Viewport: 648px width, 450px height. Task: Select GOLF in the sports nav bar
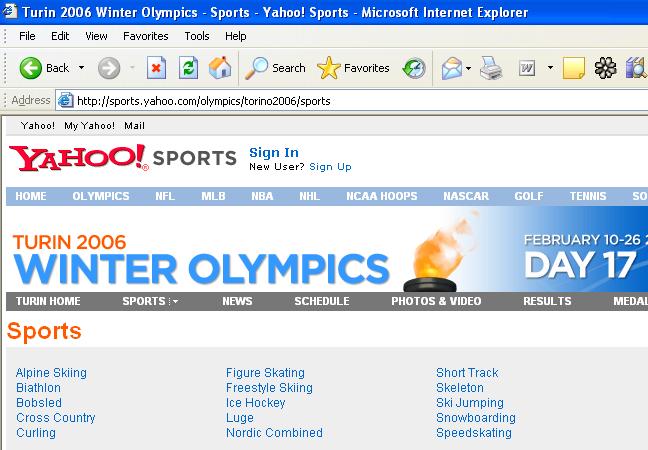[529, 196]
